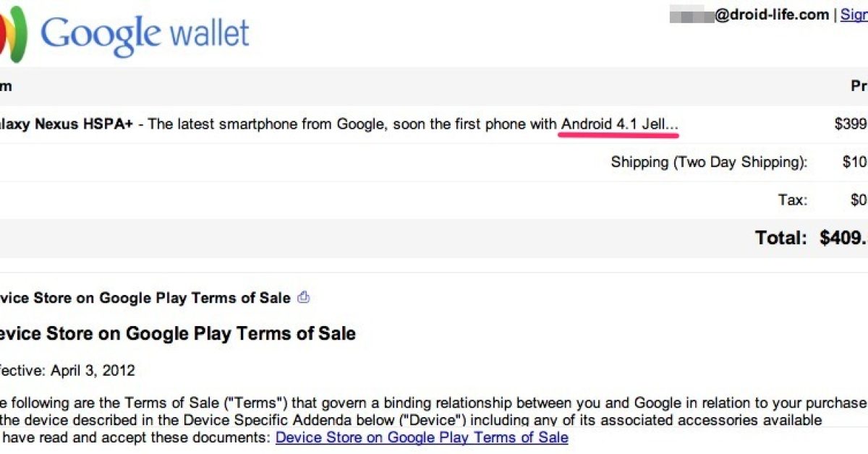
Task: Open the Device Store Terms of Sale link
Action: [422, 437]
